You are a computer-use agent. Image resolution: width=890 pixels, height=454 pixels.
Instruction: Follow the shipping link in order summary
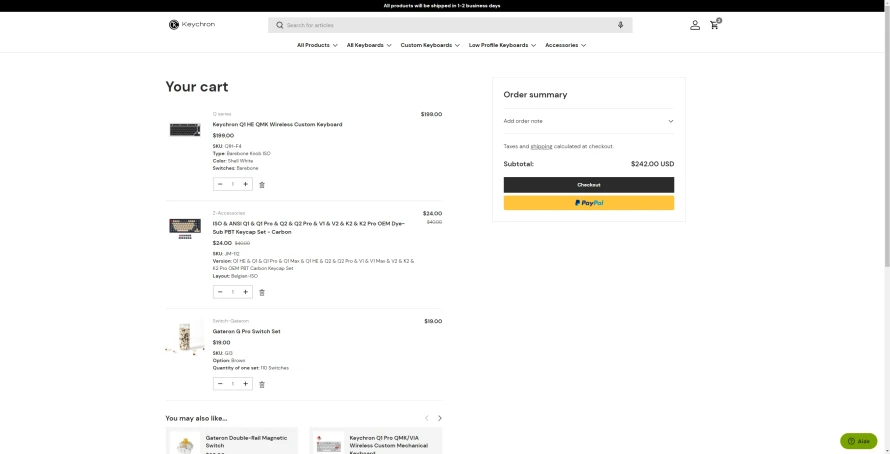(541, 146)
